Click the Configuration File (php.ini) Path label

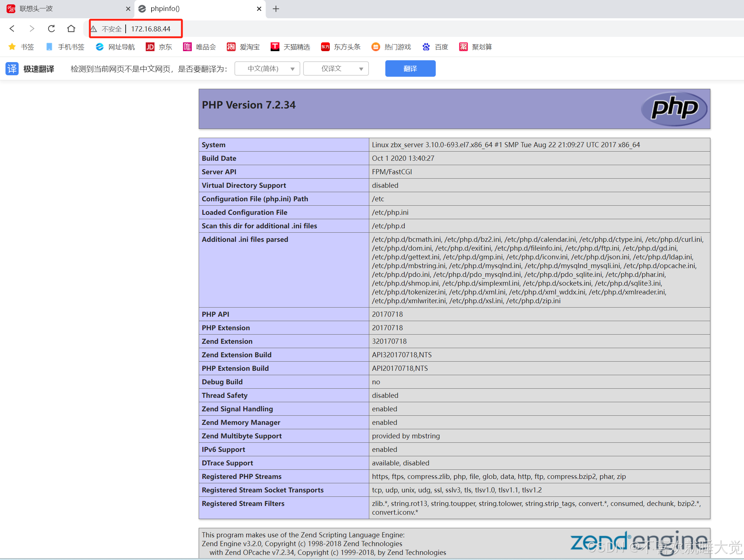pos(255,199)
